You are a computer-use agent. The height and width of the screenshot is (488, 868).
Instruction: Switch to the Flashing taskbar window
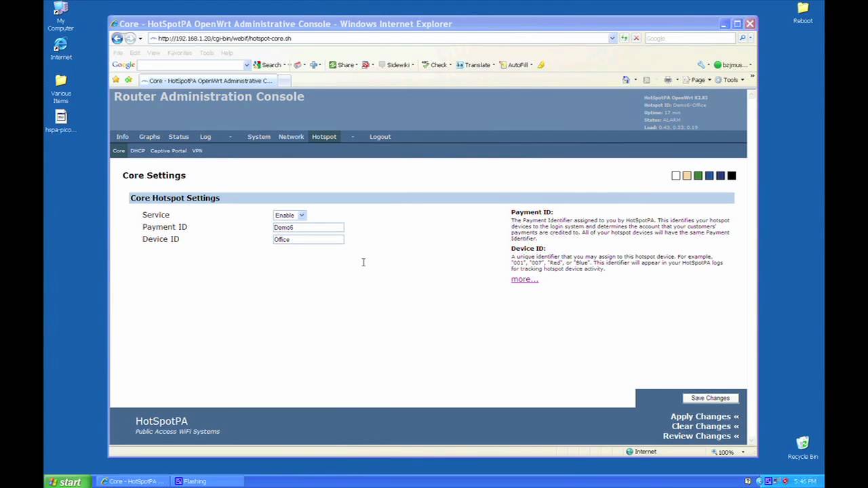pos(207,481)
